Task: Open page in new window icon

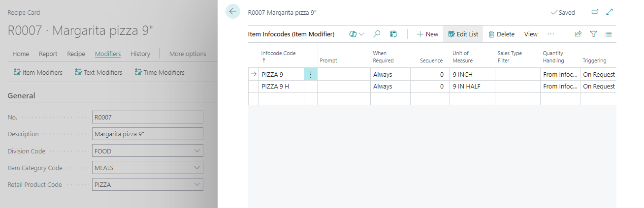Action: coord(595,12)
